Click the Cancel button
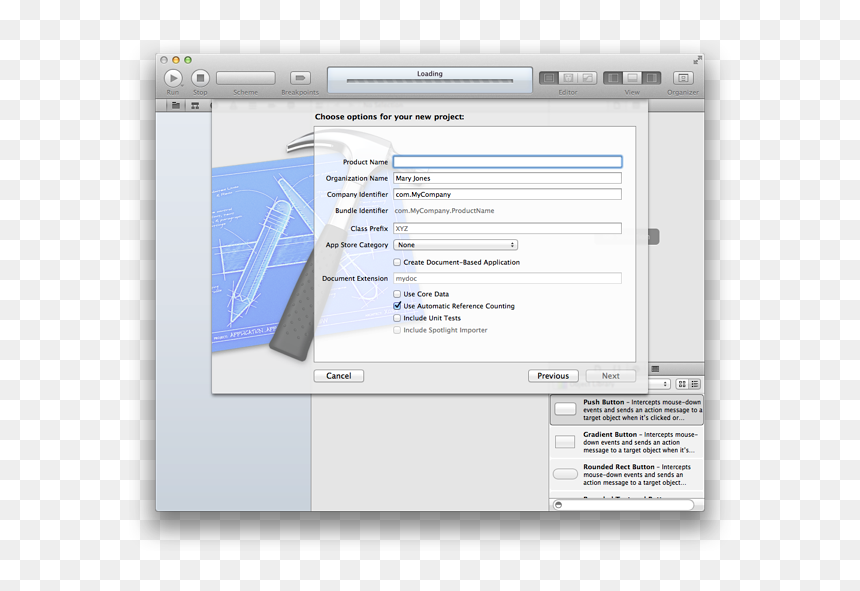 (x=338, y=376)
